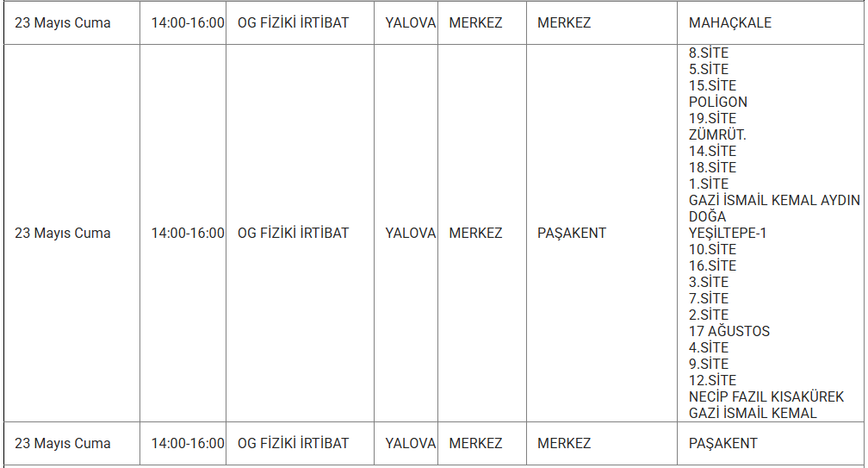868x468 pixels.
Task: Click the 14.SİTE entry
Action: pos(712,151)
